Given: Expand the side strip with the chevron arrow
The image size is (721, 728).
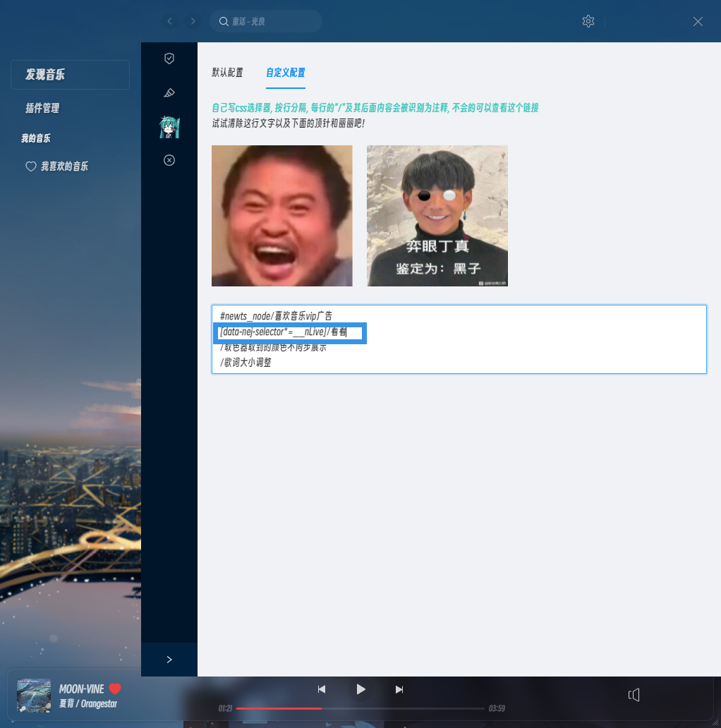Looking at the screenshot, I should coord(169,659).
